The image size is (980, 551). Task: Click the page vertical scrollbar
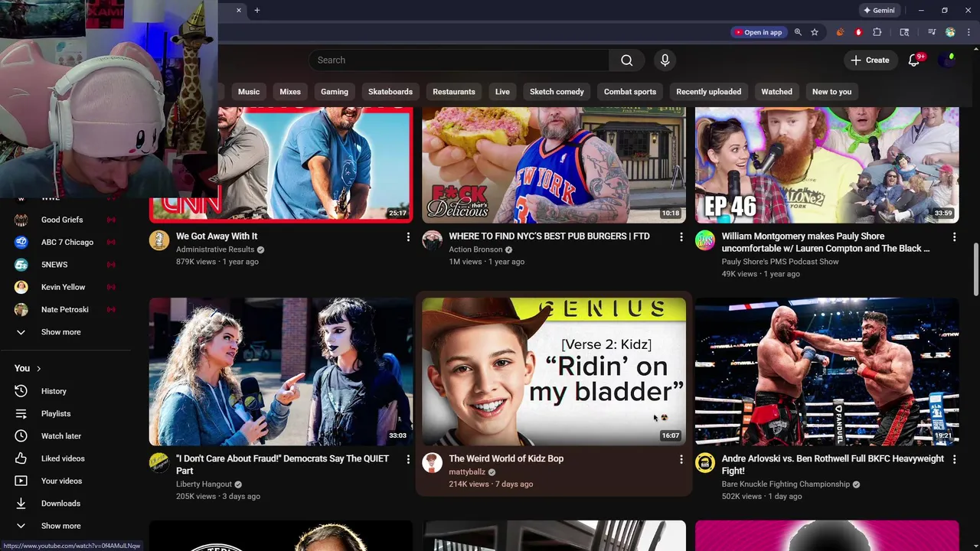pyautogui.click(x=975, y=270)
